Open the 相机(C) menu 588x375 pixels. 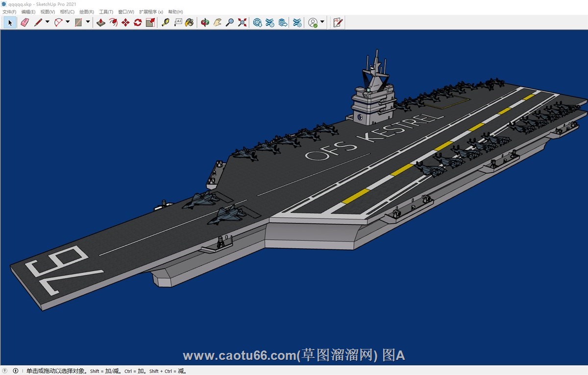coord(67,12)
